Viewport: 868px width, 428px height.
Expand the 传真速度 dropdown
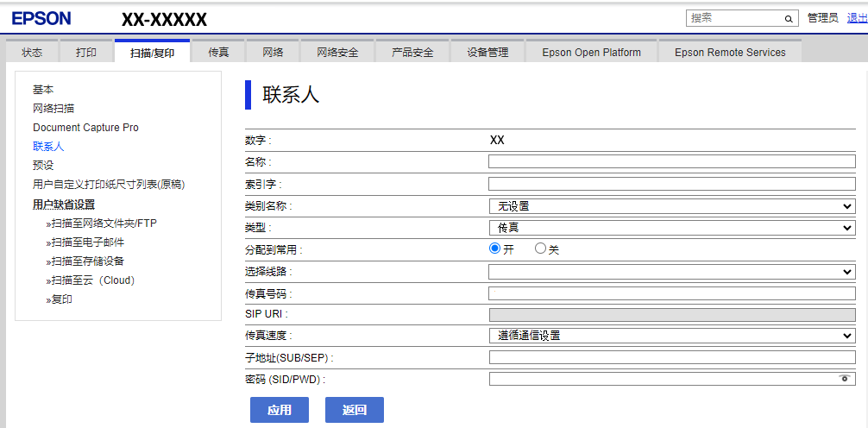[671, 336]
